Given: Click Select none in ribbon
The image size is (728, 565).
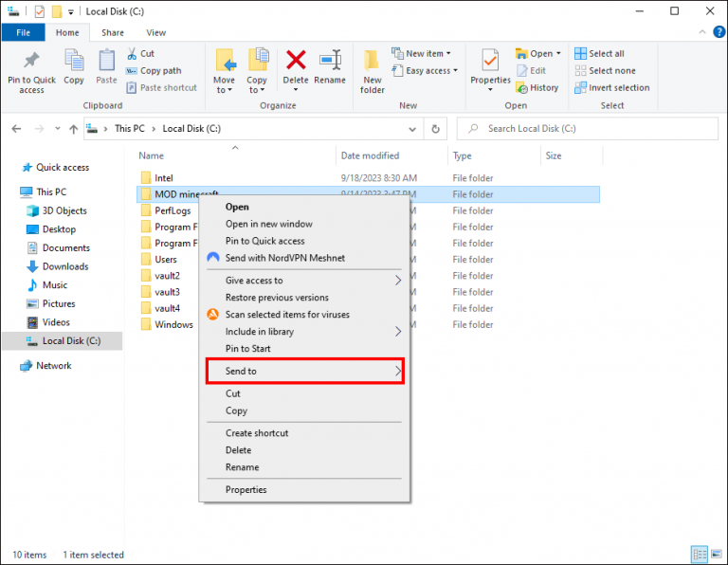Looking at the screenshot, I should [x=605, y=70].
